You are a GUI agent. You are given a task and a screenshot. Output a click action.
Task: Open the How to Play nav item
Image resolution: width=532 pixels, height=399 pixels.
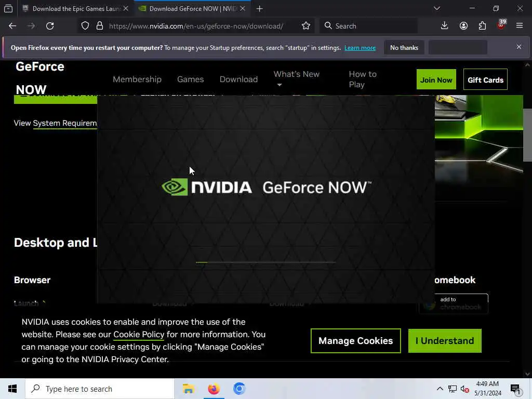click(363, 79)
